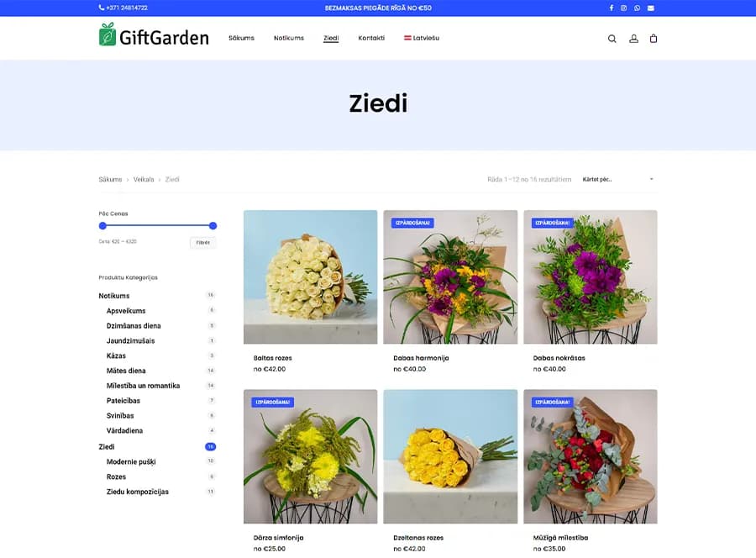Click the left price slider handle
Viewport: 756px width, 558px height.
click(x=102, y=226)
